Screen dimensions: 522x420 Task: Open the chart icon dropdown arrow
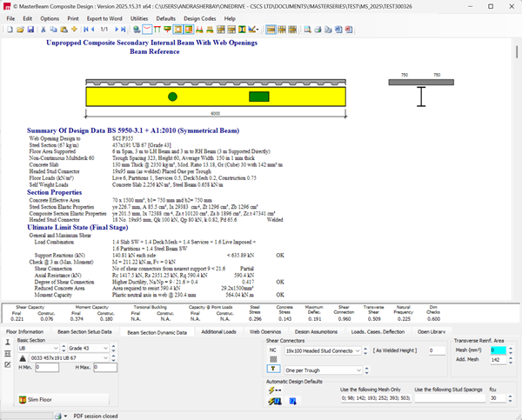coord(258,30)
